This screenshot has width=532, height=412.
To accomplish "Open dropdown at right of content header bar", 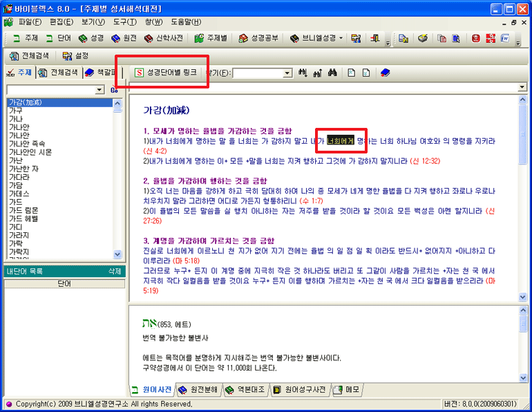I will [522, 88].
